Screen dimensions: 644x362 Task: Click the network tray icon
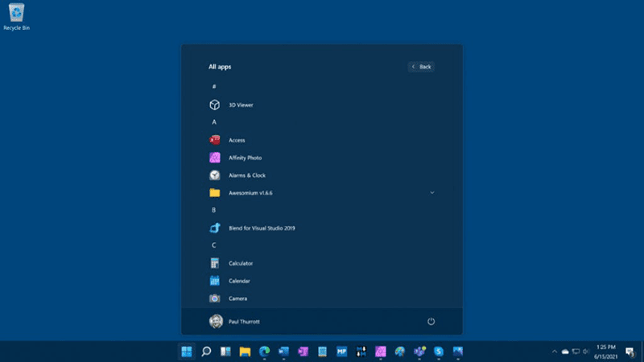pos(576,352)
